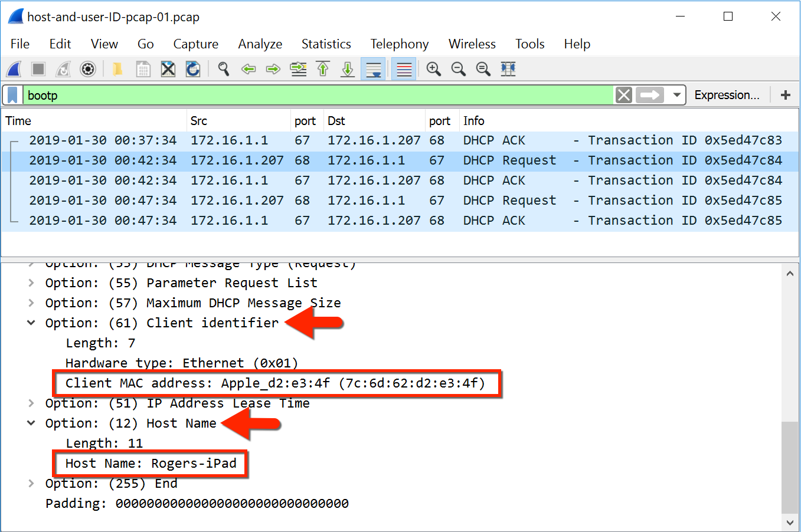Reload the capture file

(193, 69)
